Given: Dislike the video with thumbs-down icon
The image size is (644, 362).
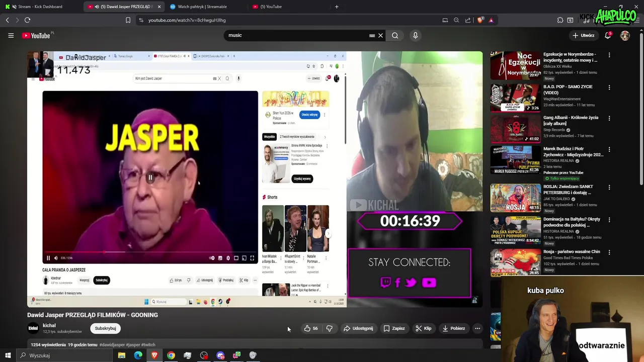Looking at the screenshot, I should pyautogui.click(x=329, y=328).
